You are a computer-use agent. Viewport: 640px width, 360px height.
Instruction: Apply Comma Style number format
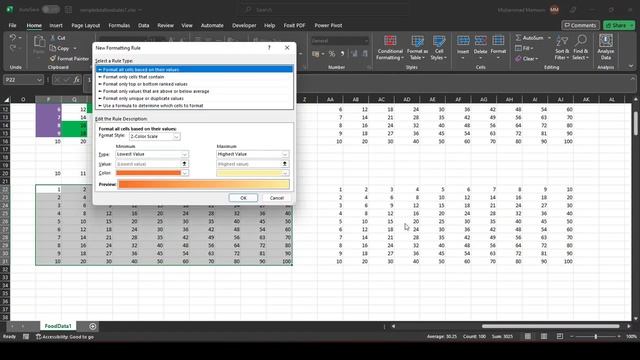(x=342, y=54)
